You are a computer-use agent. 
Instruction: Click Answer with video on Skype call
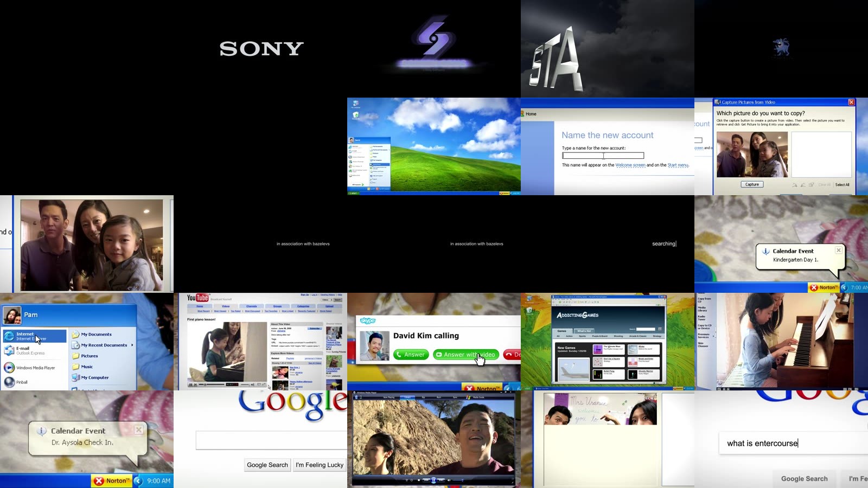pyautogui.click(x=465, y=355)
